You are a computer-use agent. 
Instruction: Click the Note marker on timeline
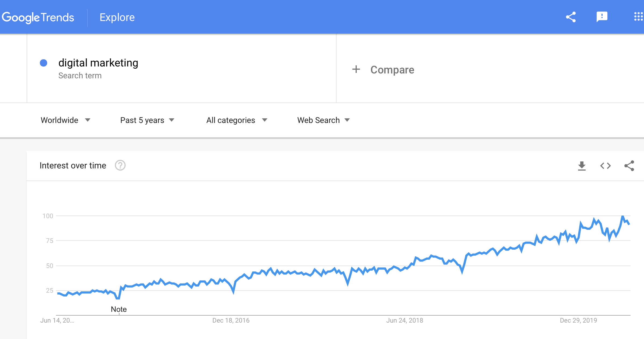pyautogui.click(x=119, y=309)
